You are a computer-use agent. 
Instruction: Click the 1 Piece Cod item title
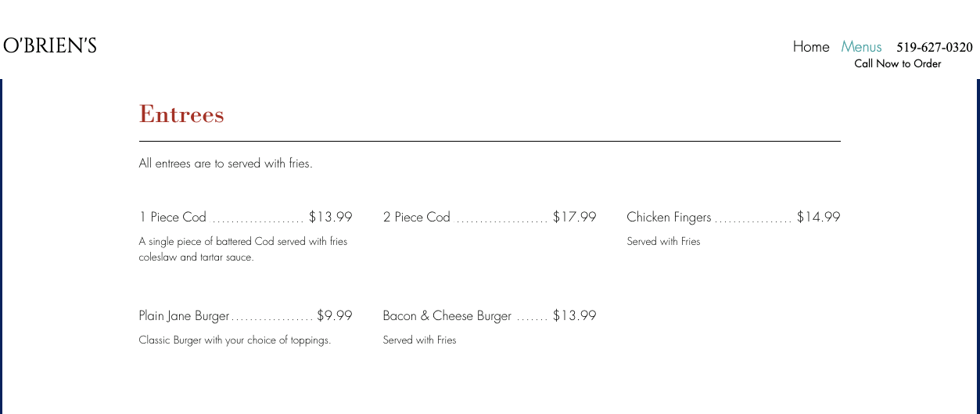tap(173, 218)
